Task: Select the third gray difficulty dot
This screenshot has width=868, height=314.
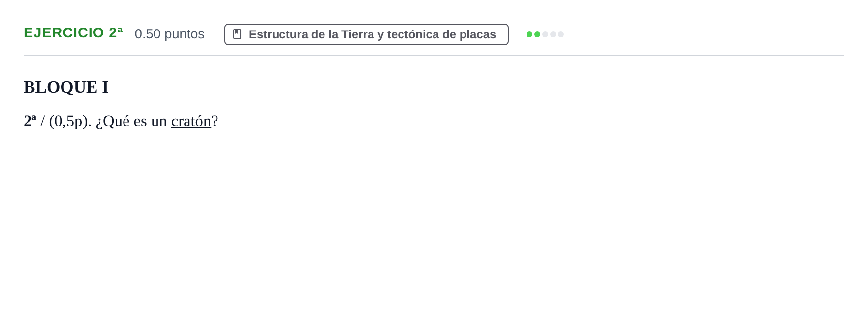Action: (x=545, y=34)
